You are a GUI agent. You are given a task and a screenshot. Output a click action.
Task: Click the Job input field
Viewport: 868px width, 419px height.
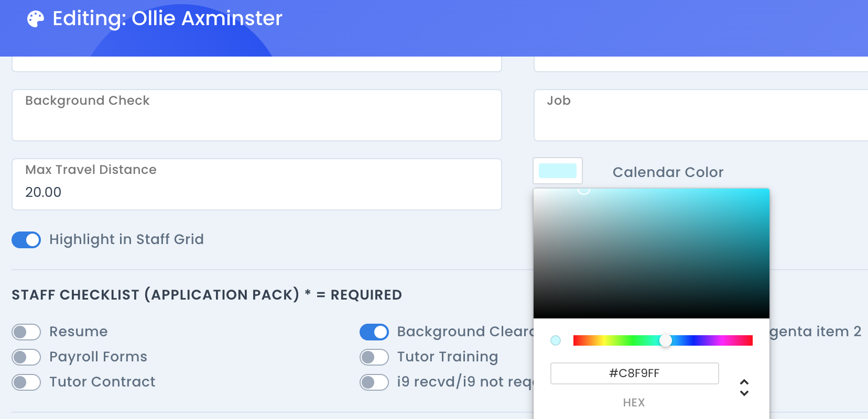tap(701, 115)
